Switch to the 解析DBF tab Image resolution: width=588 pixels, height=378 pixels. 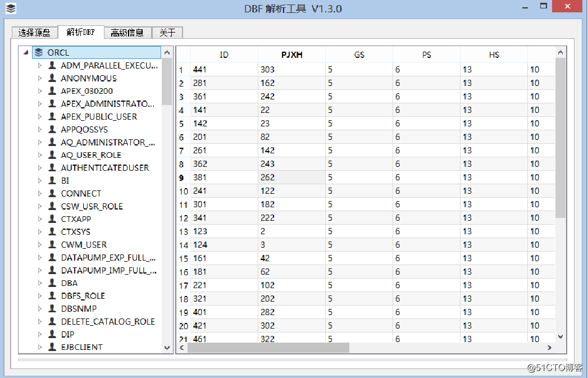click(81, 32)
